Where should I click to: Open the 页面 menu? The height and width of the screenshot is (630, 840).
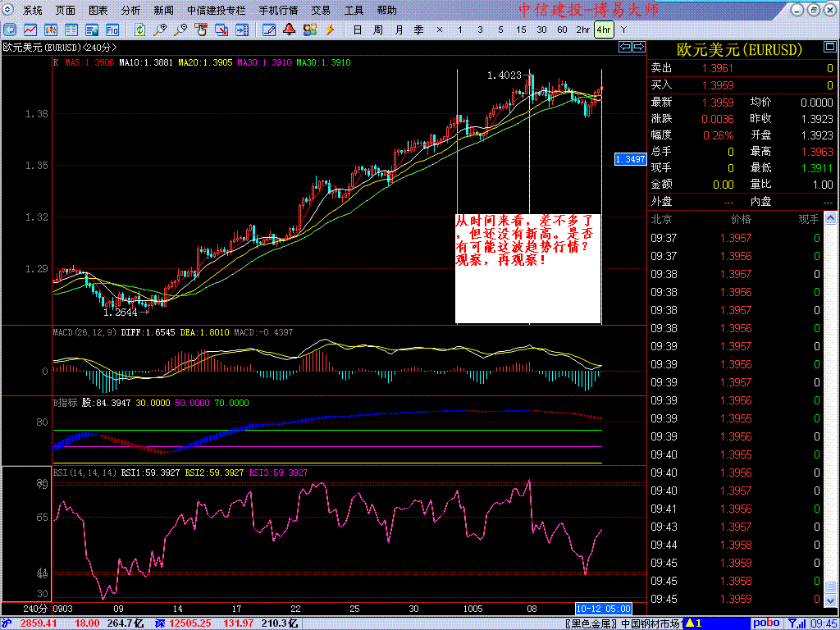pyautogui.click(x=66, y=10)
